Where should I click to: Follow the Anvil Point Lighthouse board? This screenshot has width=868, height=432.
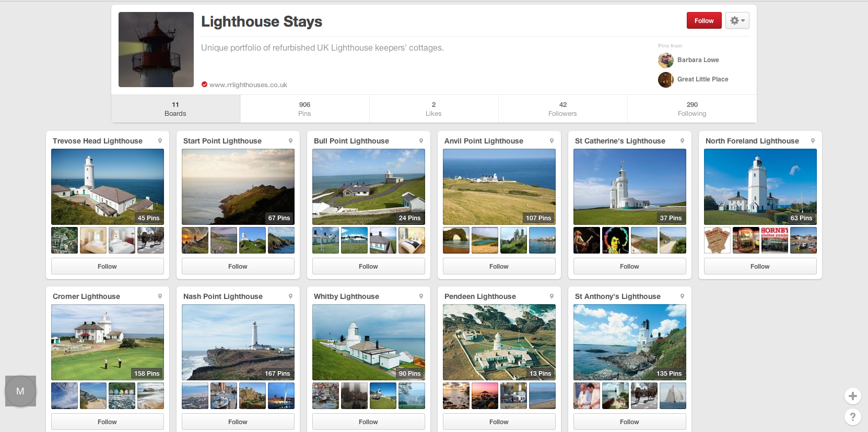(x=499, y=266)
